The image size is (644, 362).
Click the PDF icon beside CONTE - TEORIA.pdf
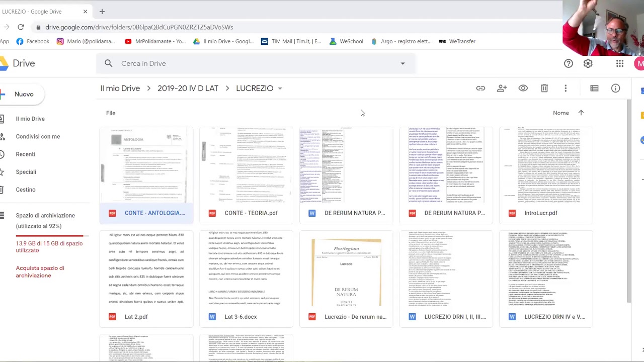pyautogui.click(x=212, y=213)
